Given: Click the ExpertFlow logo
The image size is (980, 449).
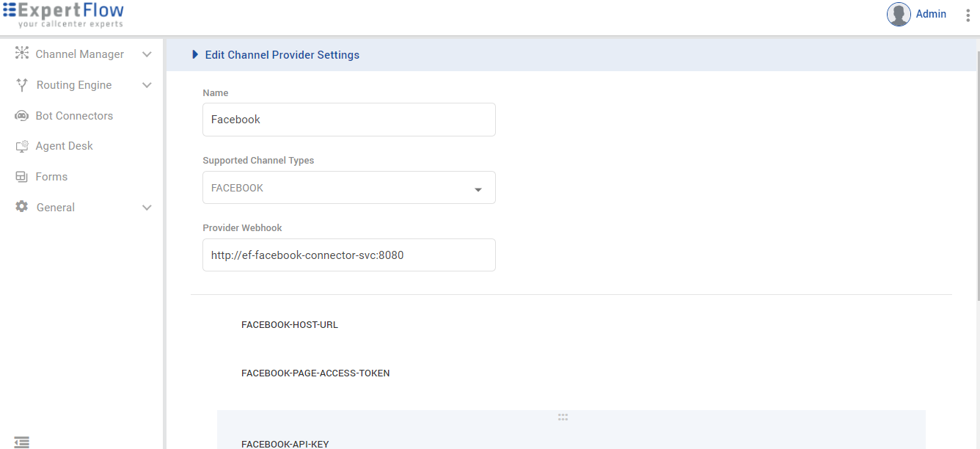Looking at the screenshot, I should pyautogui.click(x=63, y=15).
